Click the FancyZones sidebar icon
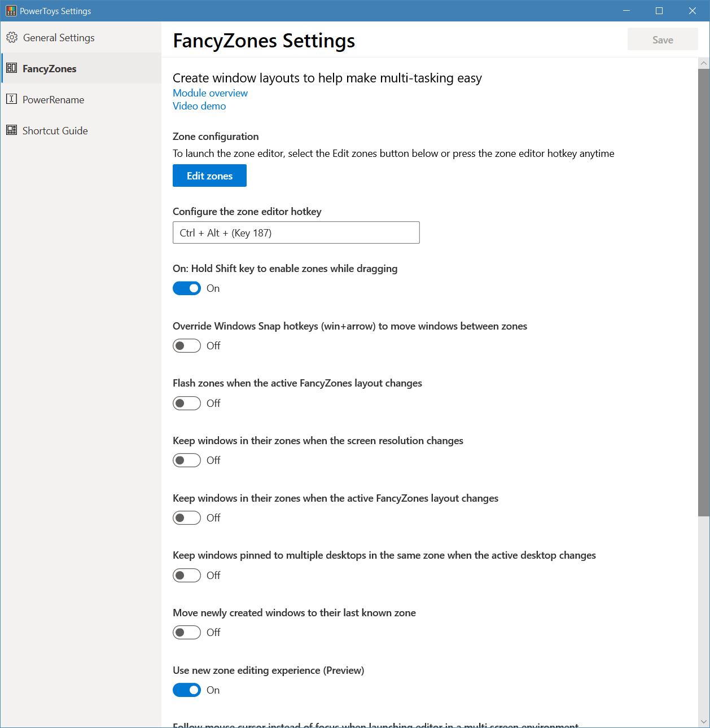Screen dimensions: 710x728 (x=11, y=68)
